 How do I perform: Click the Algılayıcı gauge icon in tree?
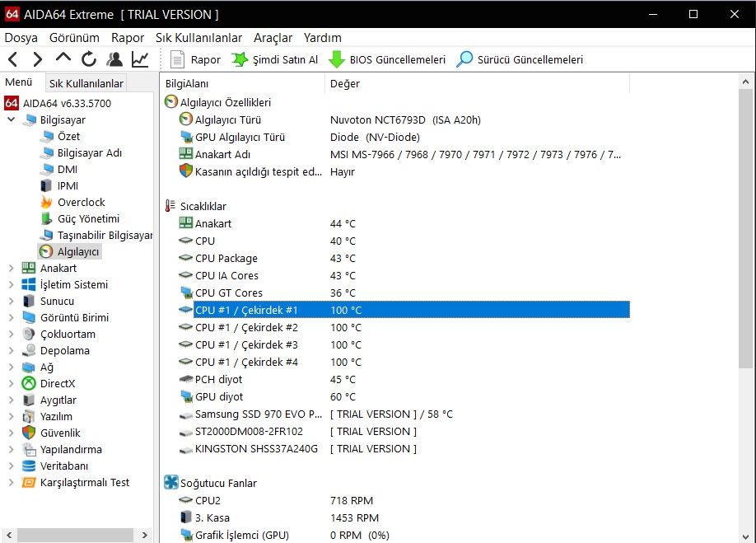[x=46, y=251]
